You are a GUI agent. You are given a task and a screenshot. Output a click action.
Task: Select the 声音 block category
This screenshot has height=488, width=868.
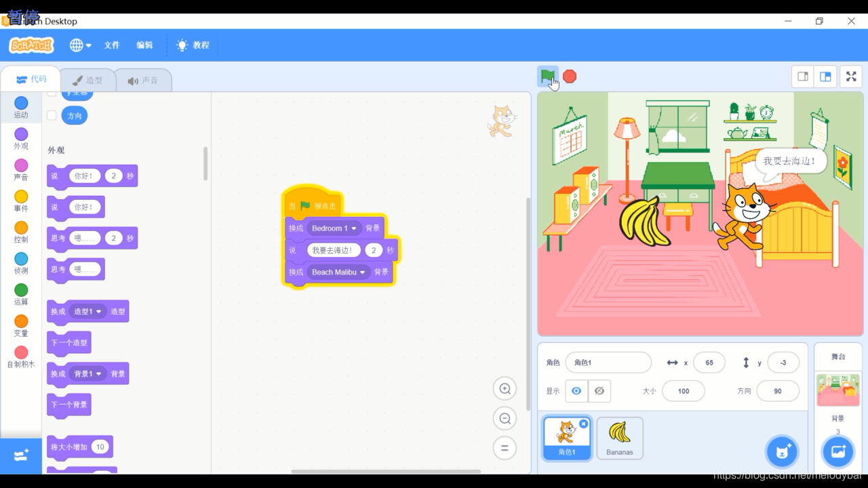(21, 170)
